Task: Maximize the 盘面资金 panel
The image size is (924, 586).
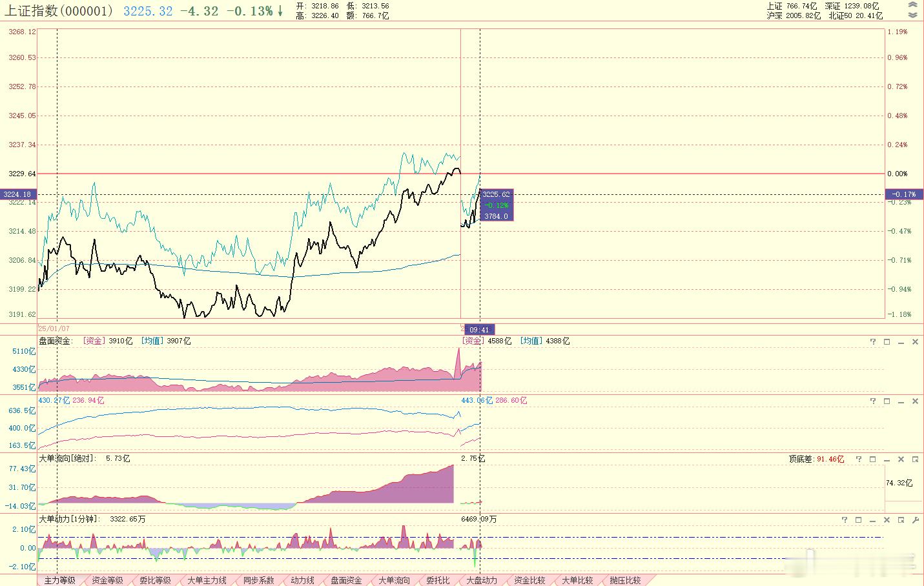Action: tap(887, 341)
